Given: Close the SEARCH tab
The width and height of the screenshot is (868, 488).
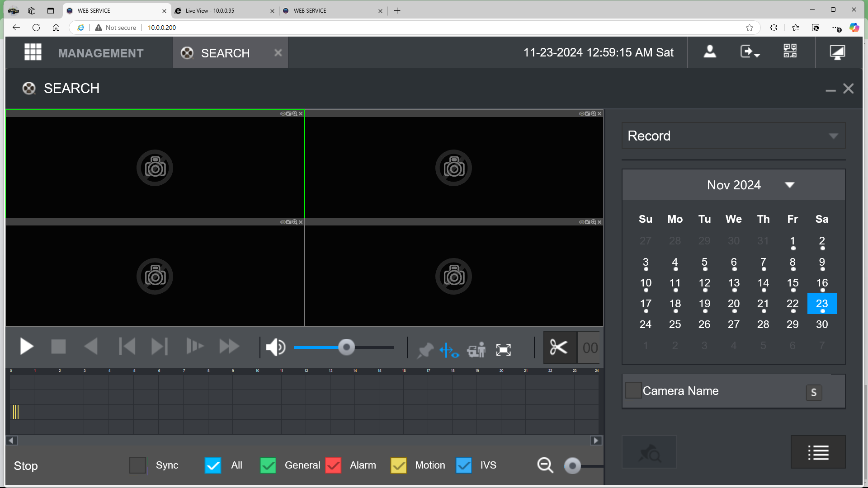Looking at the screenshot, I should click(278, 53).
